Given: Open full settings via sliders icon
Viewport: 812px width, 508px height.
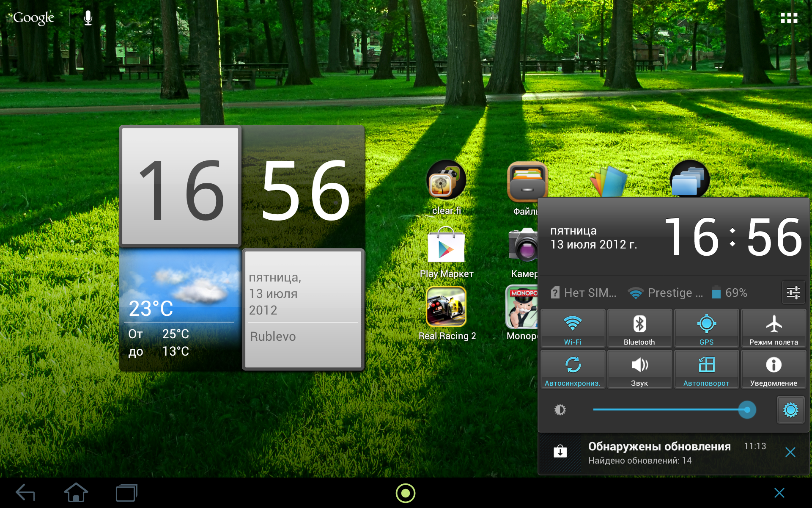Looking at the screenshot, I should pyautogui.click(x=793, y=293).
